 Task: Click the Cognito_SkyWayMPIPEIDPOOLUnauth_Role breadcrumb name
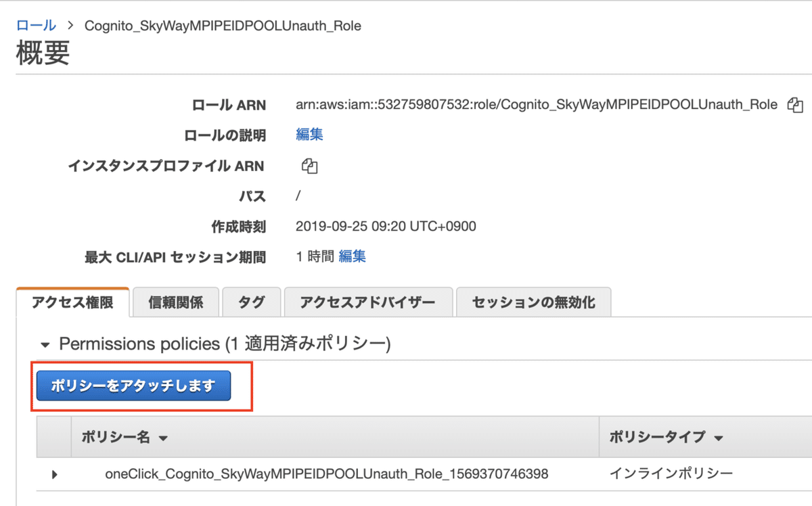tap(222, 25)
